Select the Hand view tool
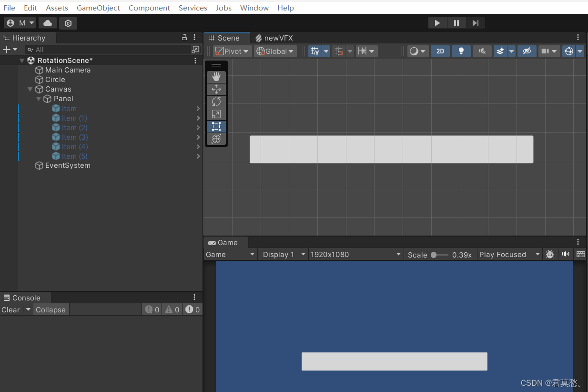The image size is (588, 392). point(216,76)
